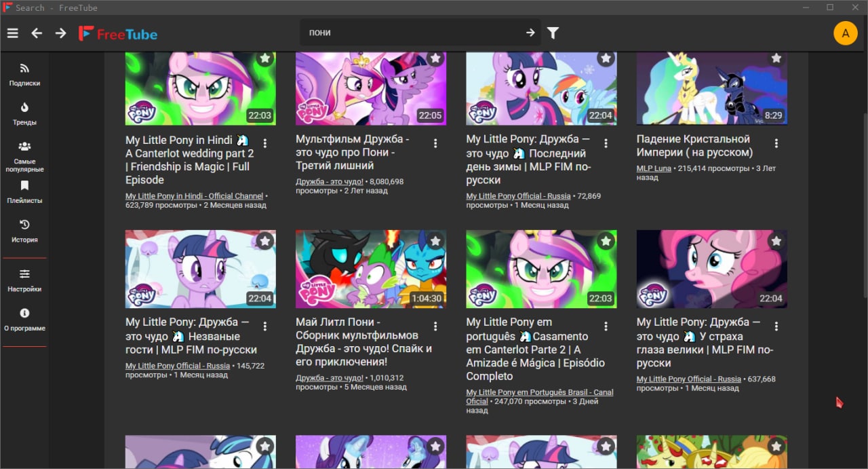Open thumbnail of 'Незваные гости' video
Viewport: 868px width, 469px height.
[x=201, y=269]
